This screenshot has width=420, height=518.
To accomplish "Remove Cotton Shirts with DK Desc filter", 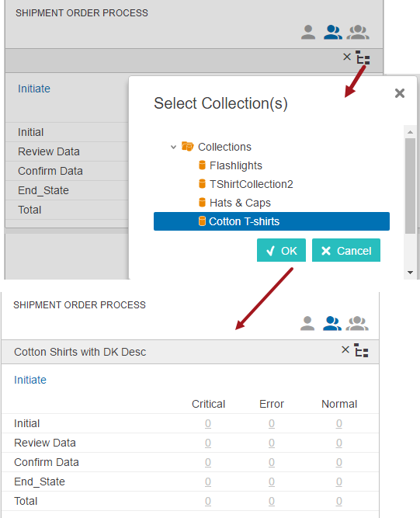I will [345, 349].
